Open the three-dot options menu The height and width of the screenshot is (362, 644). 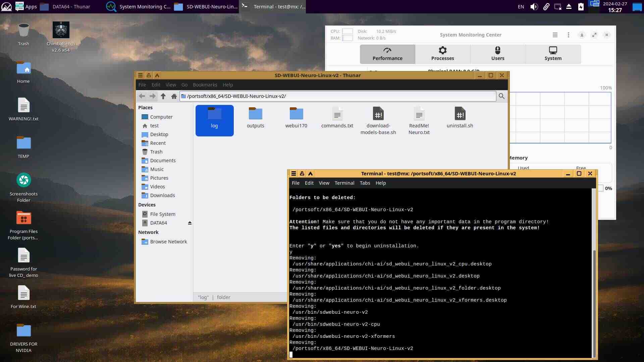pos(568,35)
